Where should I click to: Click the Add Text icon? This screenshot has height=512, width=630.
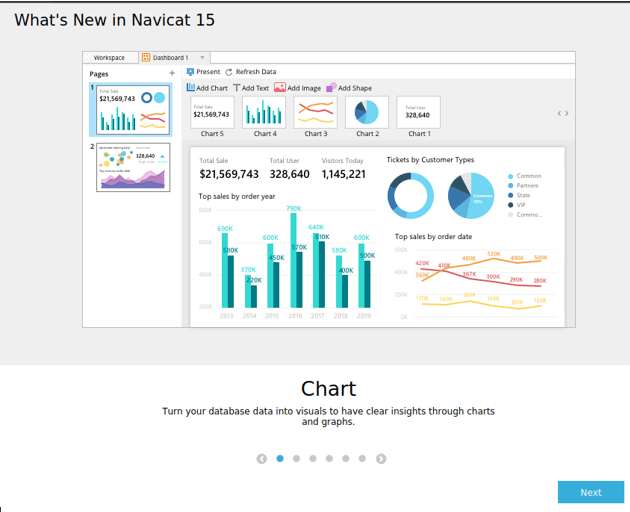237,88
